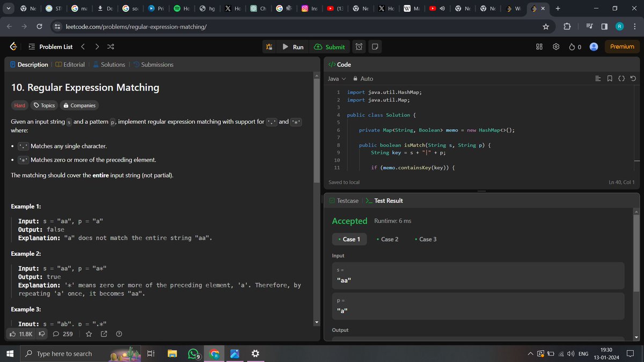Open the Submissions tab
The height and width of the screenshot is (362, 644).
click(153, 64)
